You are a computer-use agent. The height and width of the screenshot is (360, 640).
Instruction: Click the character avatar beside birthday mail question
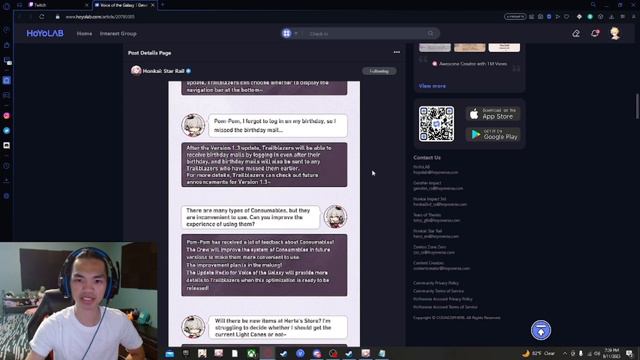pos(193,125)
